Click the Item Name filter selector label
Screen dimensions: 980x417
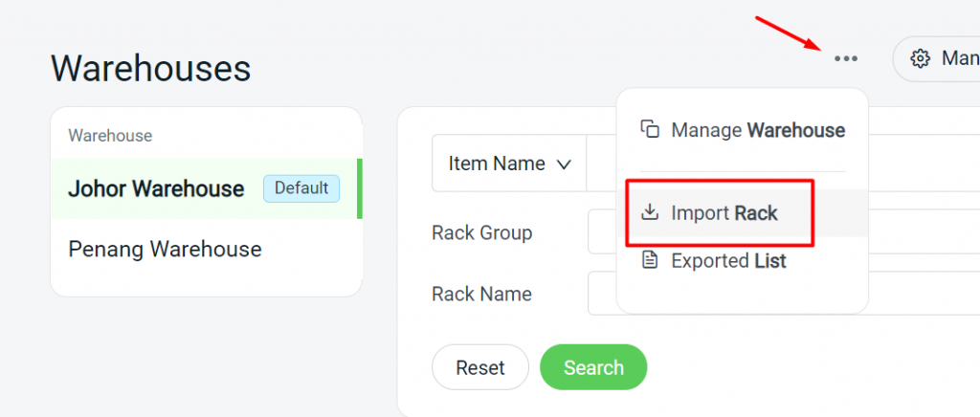497,164
